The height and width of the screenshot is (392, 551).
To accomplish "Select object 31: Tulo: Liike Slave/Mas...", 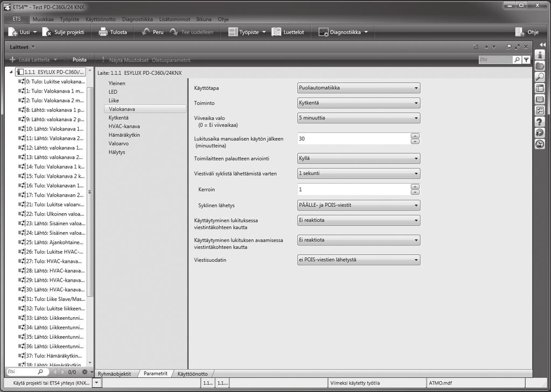I will (x=51, y=299).
